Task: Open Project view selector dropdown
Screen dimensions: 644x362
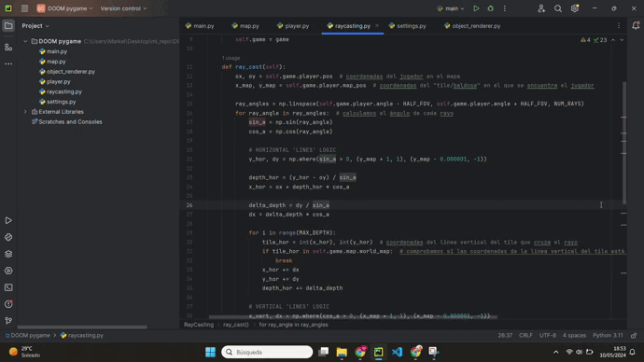Action: [35, 25]
